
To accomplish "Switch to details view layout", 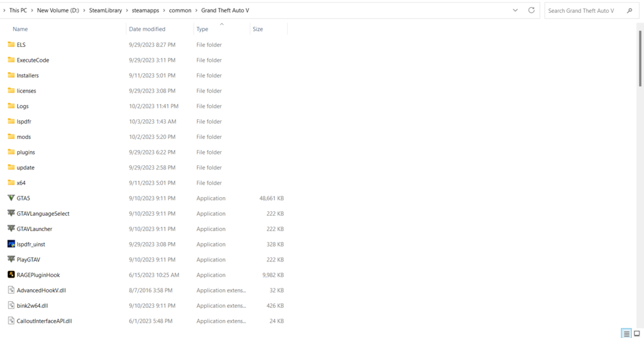I will click(627, 333).
